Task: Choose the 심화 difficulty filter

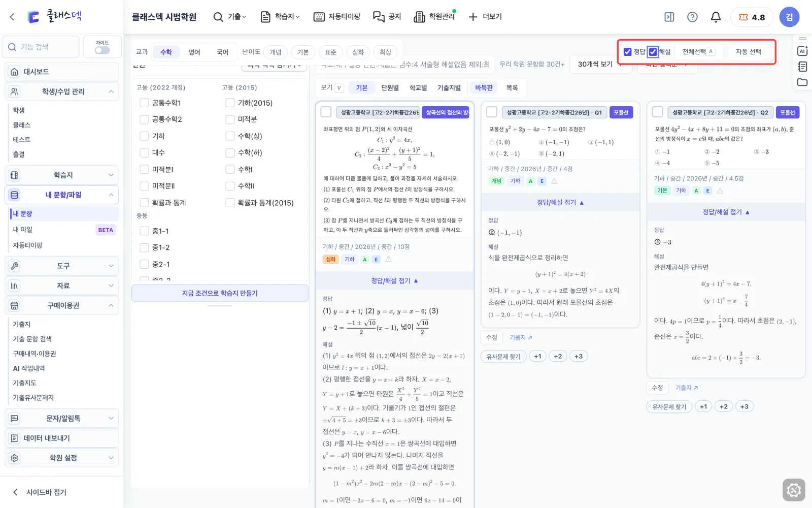Action: (x=358, y=52)
